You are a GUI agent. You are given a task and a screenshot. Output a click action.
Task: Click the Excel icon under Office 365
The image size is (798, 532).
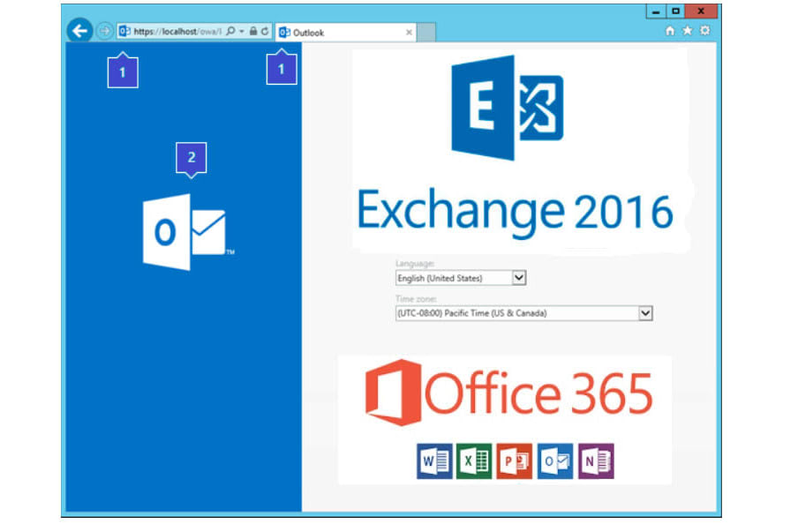(x=474, y=461)
